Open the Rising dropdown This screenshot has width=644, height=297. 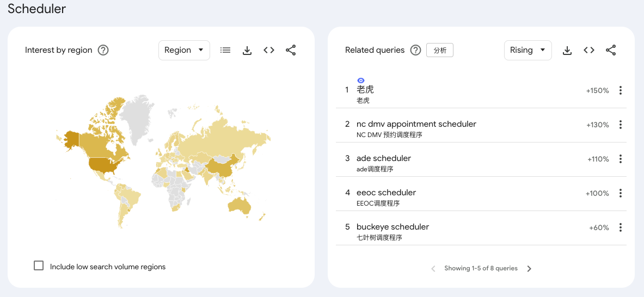click(528, 50)
